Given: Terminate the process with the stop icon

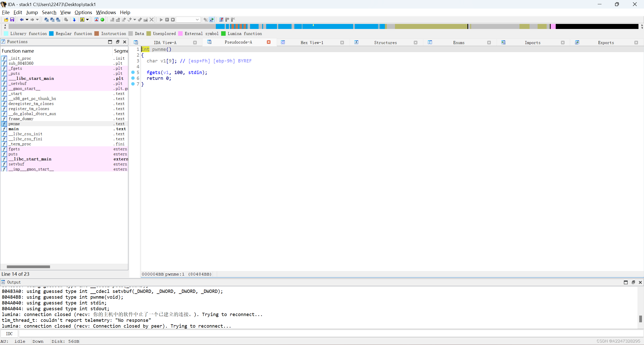Looking at the screenshot, I should point(173,20).
